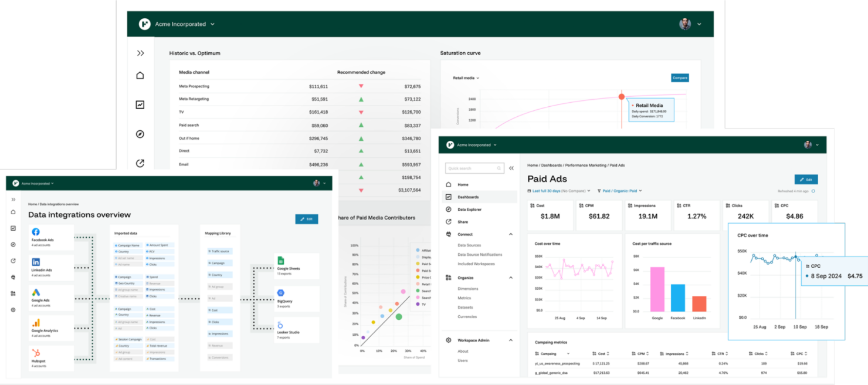Click refresh icon next to Refreshed 4 min ago
Image resolution: width=868 pixels, height=385 pixels.
point(813,191)
